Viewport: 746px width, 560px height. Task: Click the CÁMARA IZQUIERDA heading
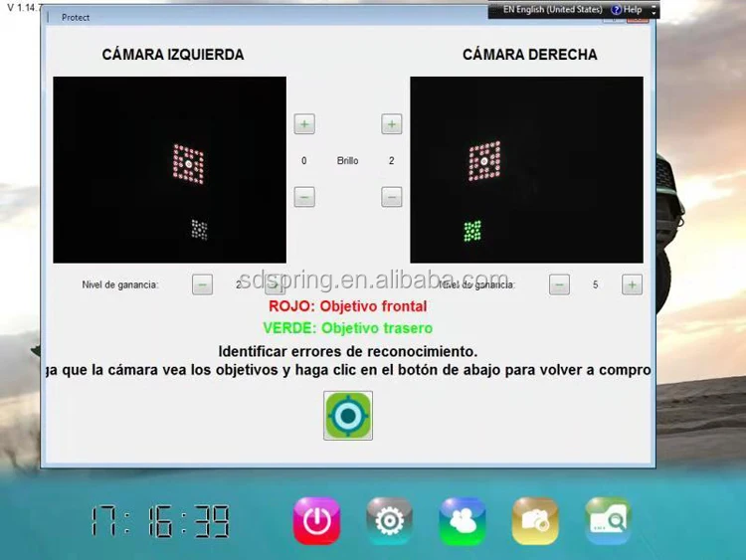[173, 55]
